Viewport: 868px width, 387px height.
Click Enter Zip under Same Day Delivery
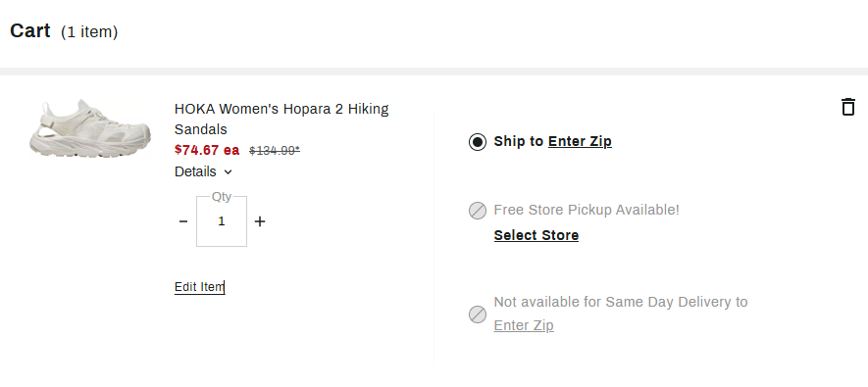pyautogui.click(x=524, y=325)
